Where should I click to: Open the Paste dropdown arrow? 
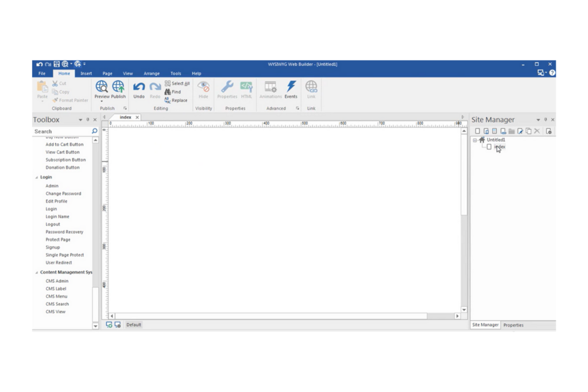click(42, 101)
